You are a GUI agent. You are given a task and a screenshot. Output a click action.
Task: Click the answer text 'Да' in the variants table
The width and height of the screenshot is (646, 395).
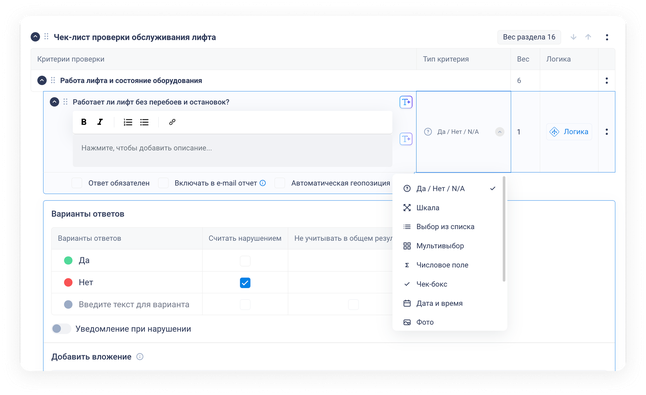(84, 260)
